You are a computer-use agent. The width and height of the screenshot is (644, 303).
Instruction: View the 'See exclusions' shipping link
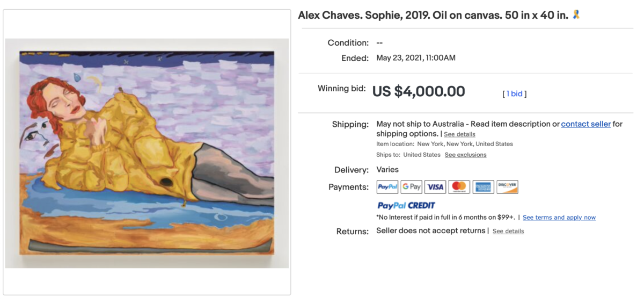(x=465, y=155)
